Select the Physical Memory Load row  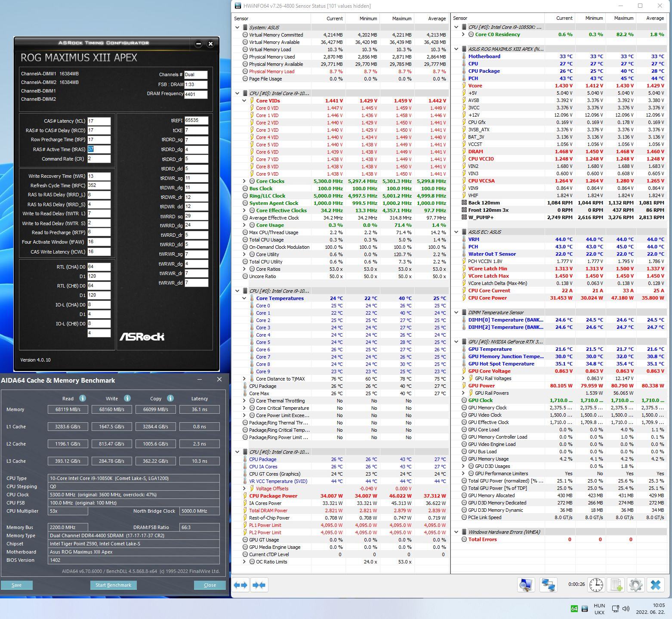tap(340, 71)
